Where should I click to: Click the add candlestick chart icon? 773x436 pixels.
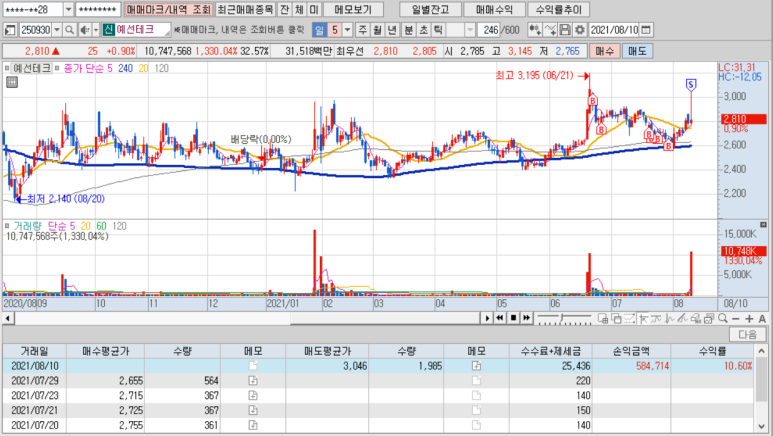(x=534, y=30)
